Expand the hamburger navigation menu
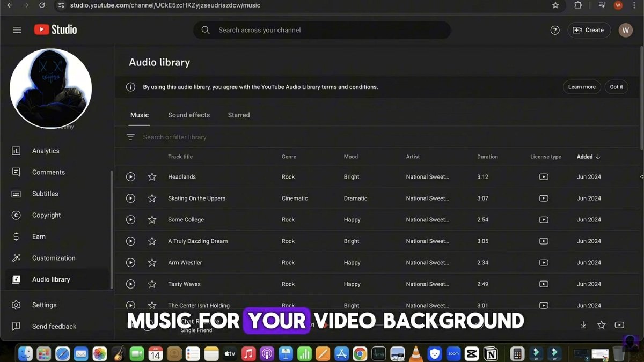Screen dimensions: 644x362 [x=17, y=30]
